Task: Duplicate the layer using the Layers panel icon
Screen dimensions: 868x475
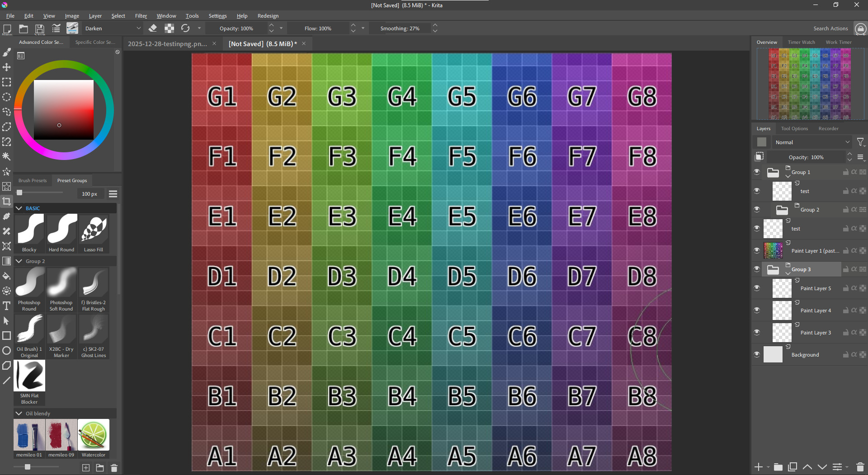Action: coord(792,467)
